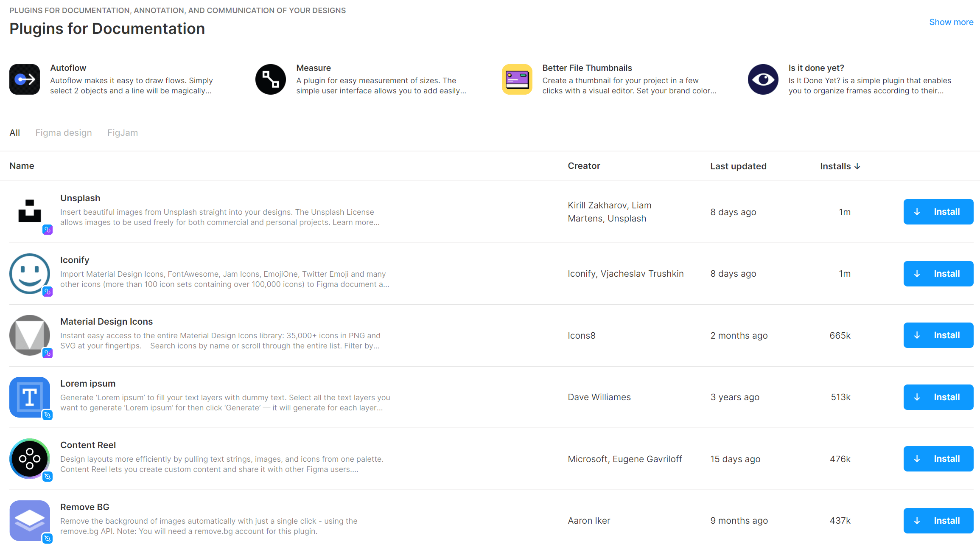The width and height of the screenshot is (980, 550).
Task: Click the badge on Unsplash icon
Action: point(48,230)
